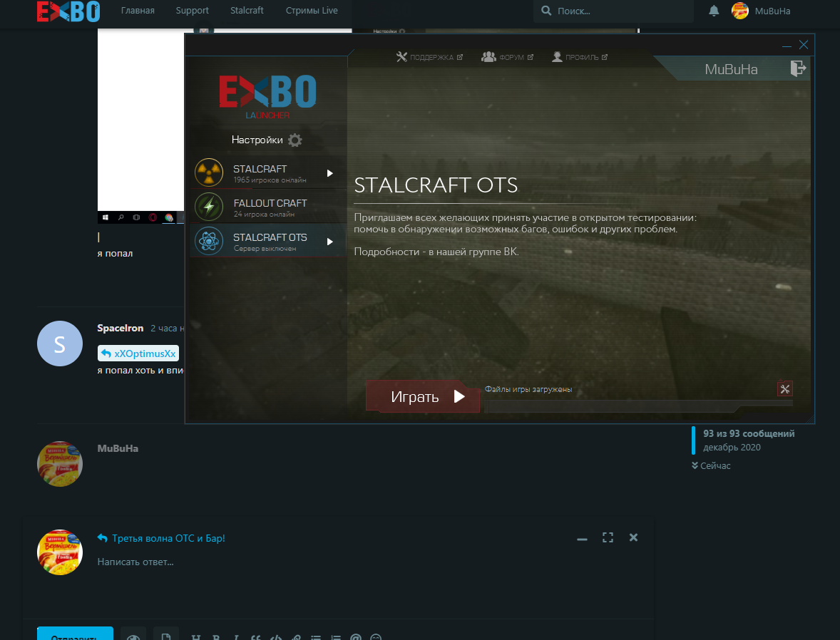Go to the Stalcraft forum section
Viewport: 840px width, 640px height.
coord(247,11)
